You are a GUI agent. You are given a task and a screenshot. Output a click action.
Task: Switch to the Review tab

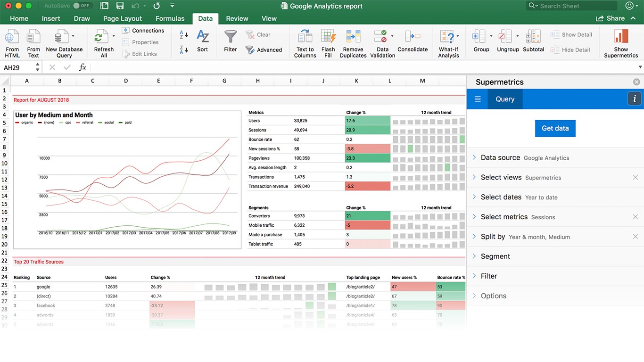237,18
